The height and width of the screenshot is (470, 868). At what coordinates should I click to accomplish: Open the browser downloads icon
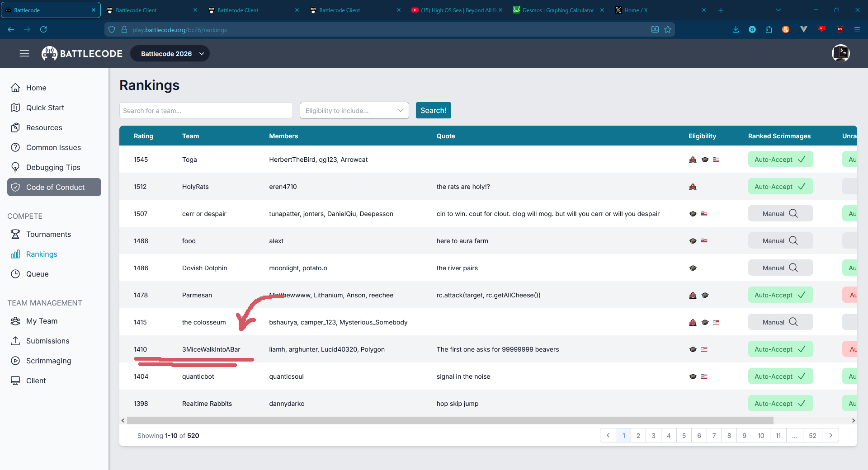pos(736,29)
